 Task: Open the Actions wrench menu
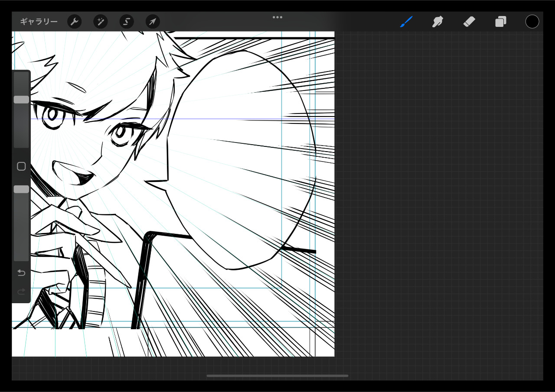coord(75,22)
